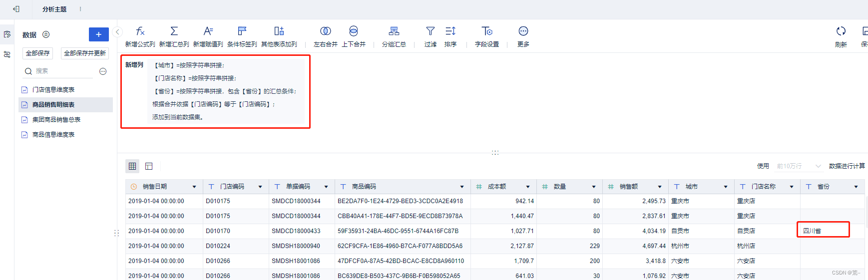Click the 全部保存并更新 button
This screenshot has width=868, height=280.
85,53
